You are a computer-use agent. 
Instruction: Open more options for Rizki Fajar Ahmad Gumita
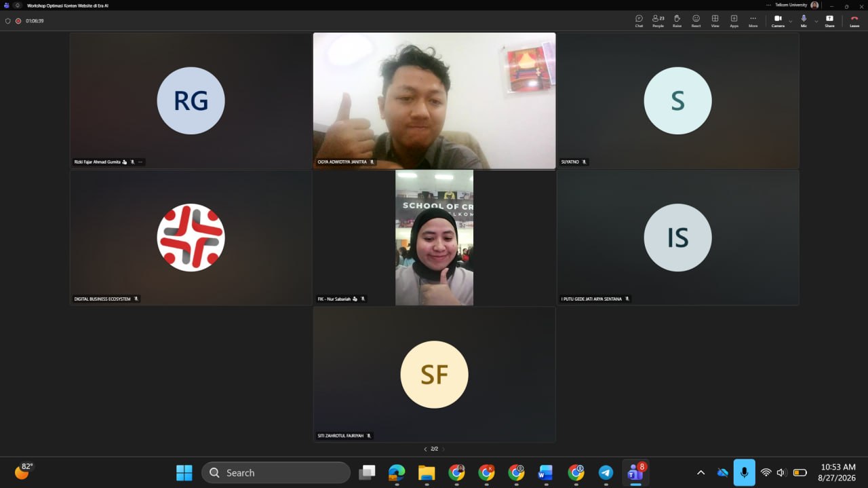pyautogui.click(x=140, y=162)
